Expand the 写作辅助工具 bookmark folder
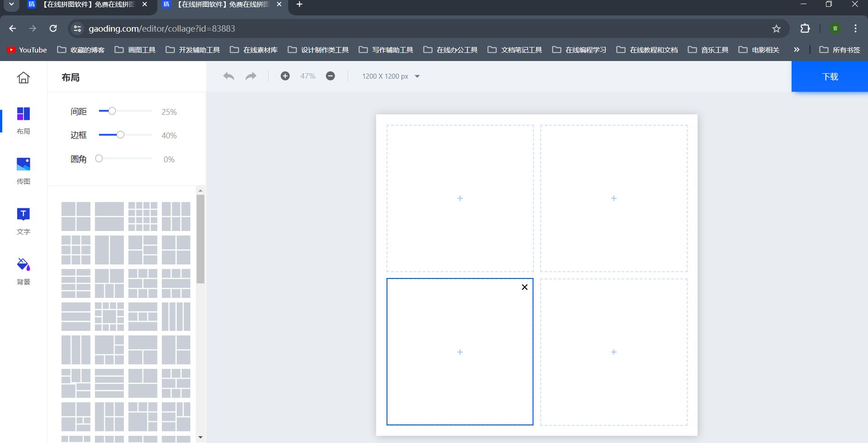The image size is (868, 443). point(386,50)
